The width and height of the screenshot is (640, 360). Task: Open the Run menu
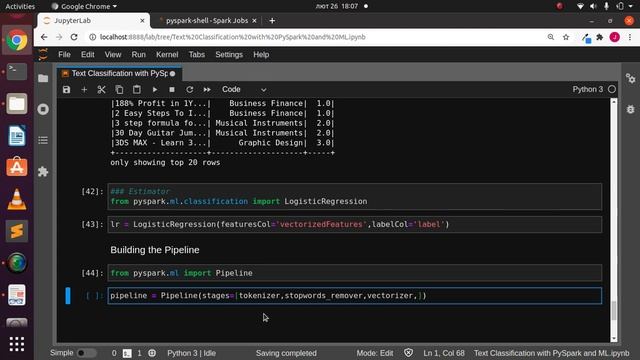point(138,55)
